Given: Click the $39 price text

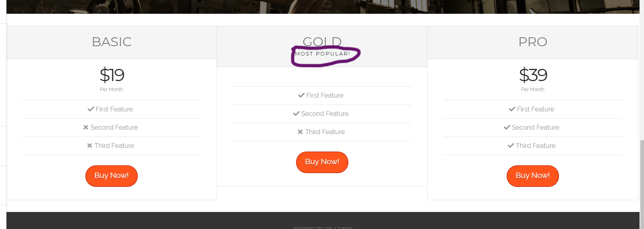Looking at the screenshot, I should 533,75.
